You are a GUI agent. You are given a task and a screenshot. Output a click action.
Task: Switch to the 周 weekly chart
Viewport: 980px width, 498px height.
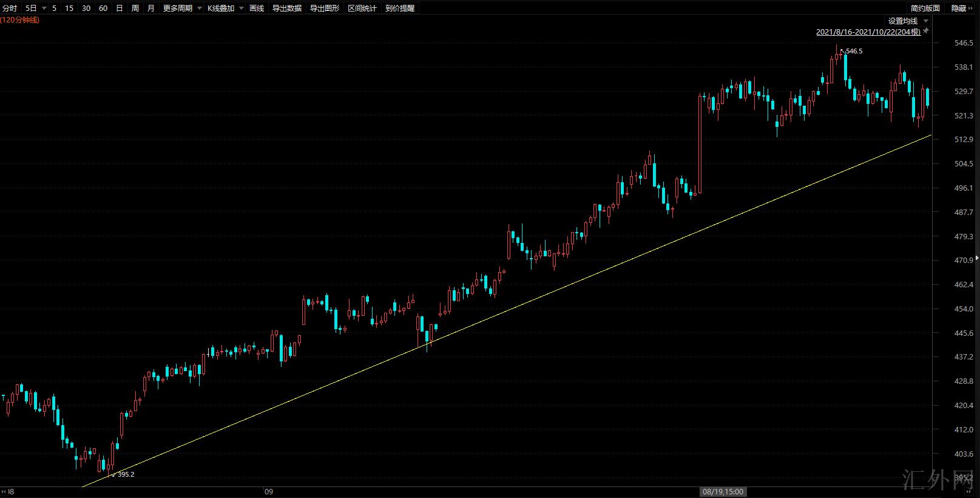[135, 9]
